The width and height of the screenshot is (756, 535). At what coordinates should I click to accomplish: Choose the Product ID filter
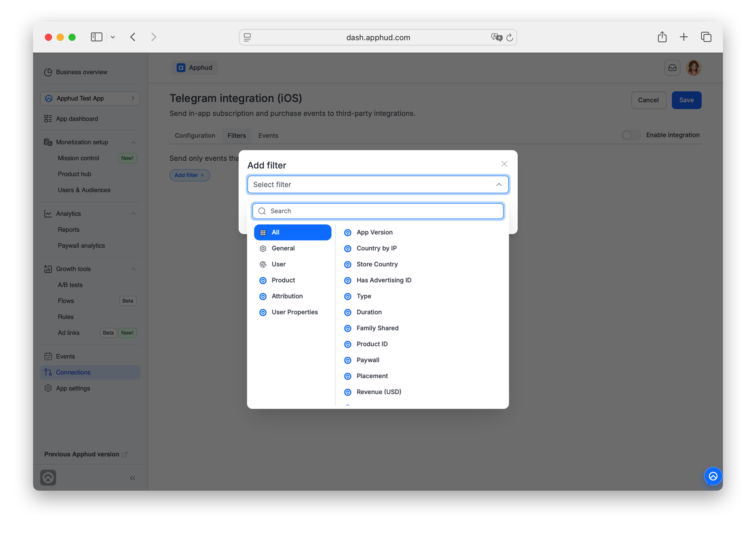click(421, 344)
